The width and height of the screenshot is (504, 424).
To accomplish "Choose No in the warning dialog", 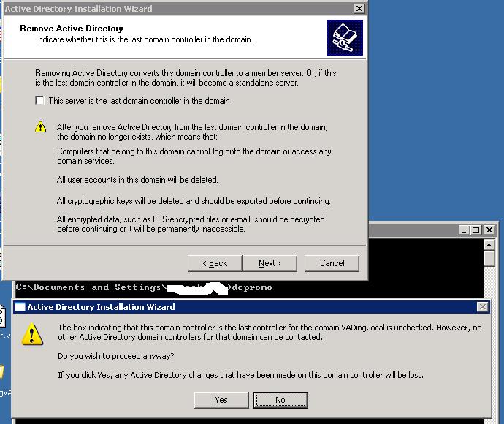I will (280, 400).
